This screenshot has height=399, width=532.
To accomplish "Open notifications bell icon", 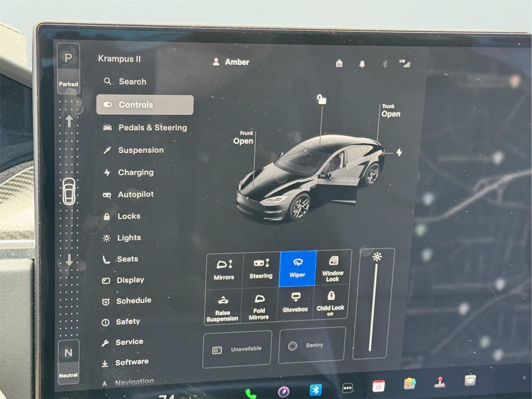I will click(362, 64).
